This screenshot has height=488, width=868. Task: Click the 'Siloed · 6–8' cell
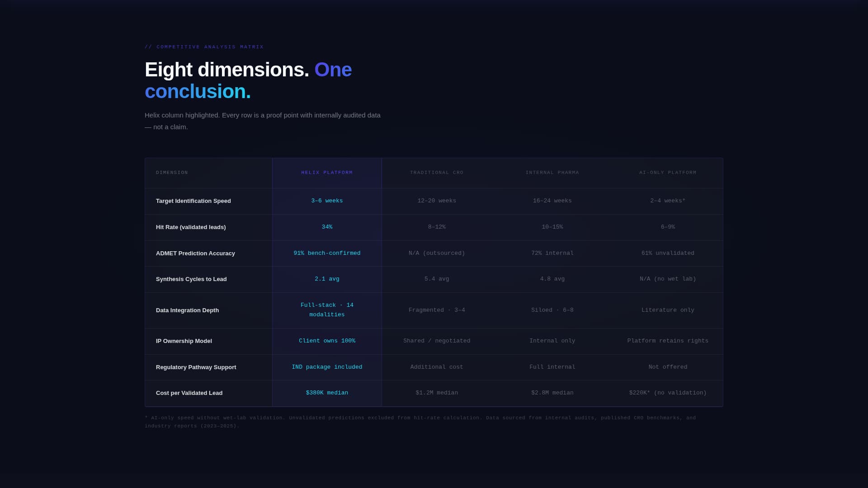pyautogui.click(x=552, y=310)
